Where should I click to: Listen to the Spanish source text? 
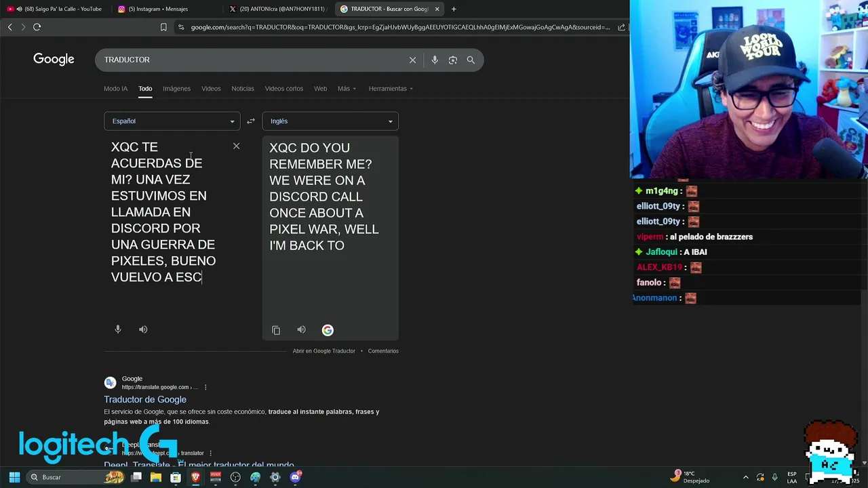point(143,329)
